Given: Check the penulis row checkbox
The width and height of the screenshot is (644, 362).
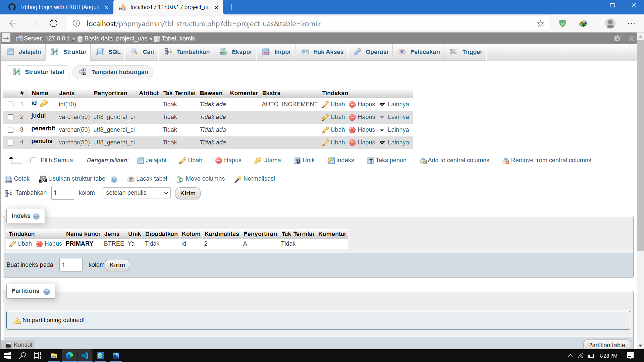Looking at the screenshot, I should 10,142.
